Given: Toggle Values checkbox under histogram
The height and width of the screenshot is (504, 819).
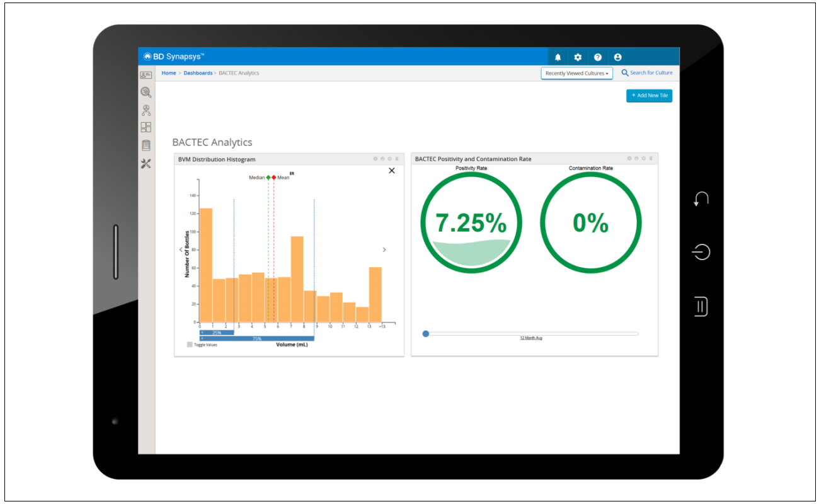Looking at the screenshot, I should coord(190,345).
